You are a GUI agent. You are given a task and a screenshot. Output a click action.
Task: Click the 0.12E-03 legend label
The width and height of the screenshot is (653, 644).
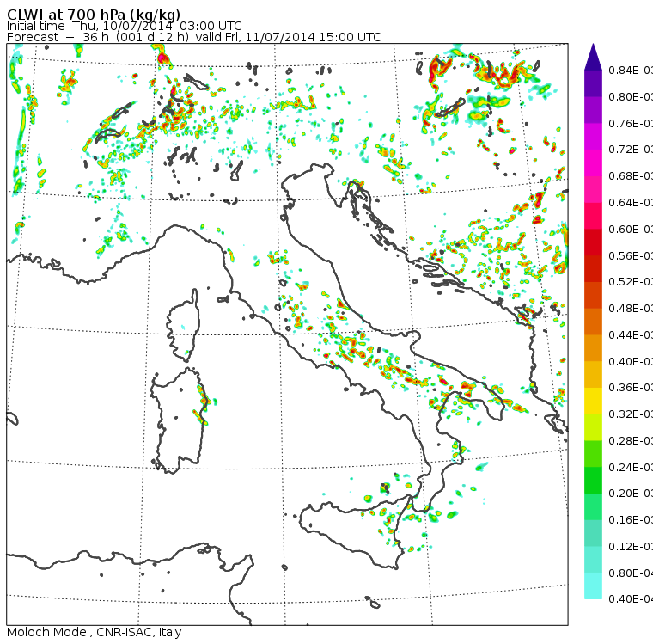pos(631,546)
